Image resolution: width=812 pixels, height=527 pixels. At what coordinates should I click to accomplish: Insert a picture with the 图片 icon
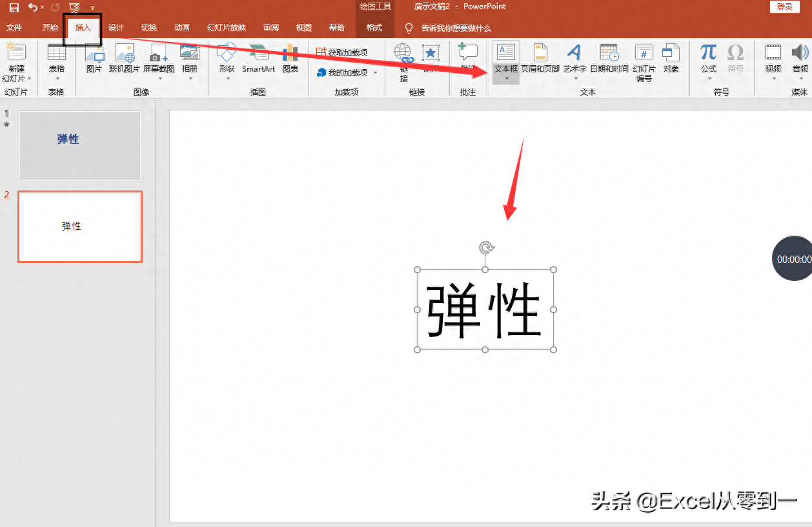(94, 58)
